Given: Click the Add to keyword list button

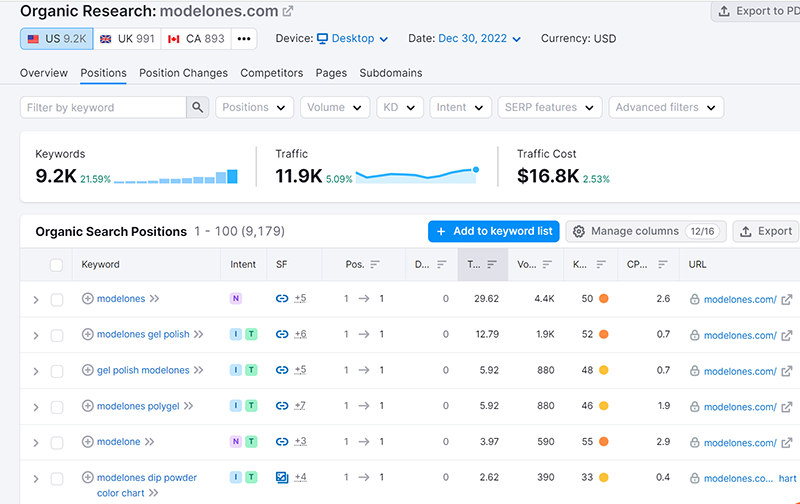Looking at the screenshot, I should pyautogui.click(x=493, y=231).
